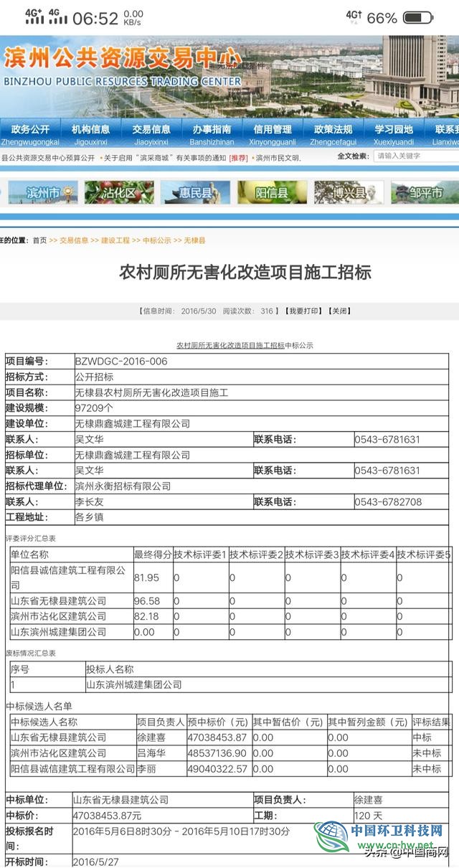Viewport: 459px width, 868px height.
Task: Open the 博兴县 region banner
Action: (349, 192)
